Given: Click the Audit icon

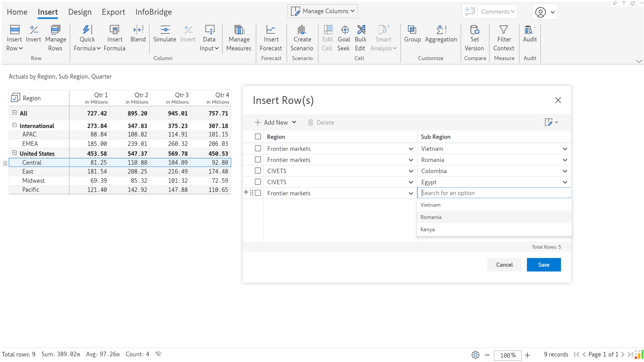Looking at the screenshot, I should pos(530,30).
